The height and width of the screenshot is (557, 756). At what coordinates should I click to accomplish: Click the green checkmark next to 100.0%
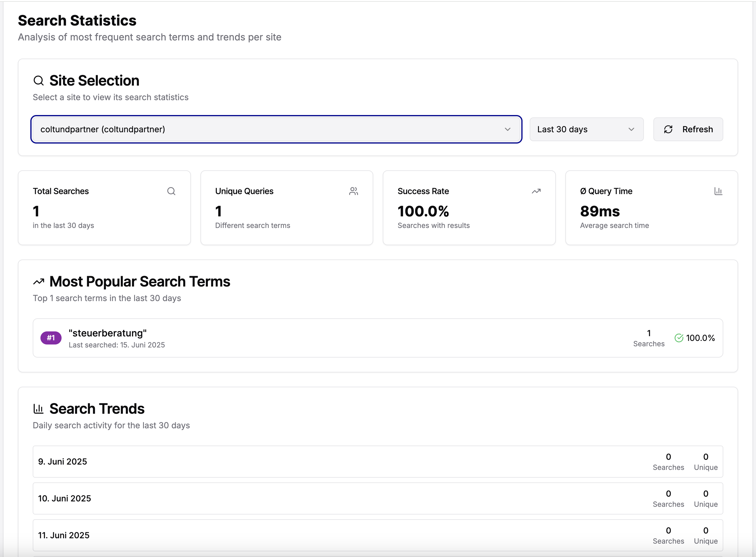(679, 338)
